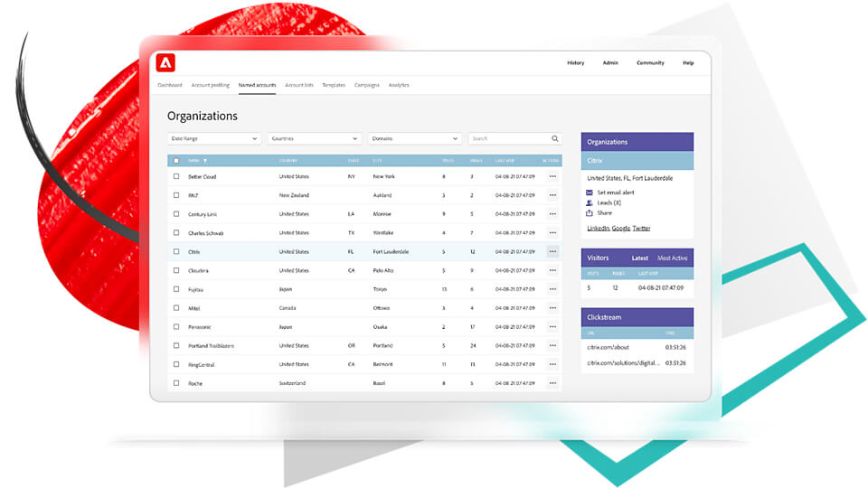Click inside the Search input field
The width and height of the screenshot is (868, 488).
point(509,139)
